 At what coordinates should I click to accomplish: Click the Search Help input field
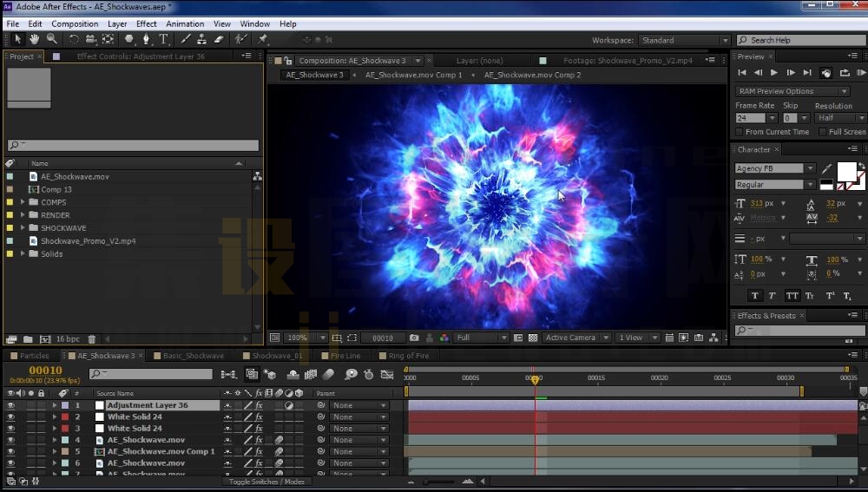(x=800, y=41)
